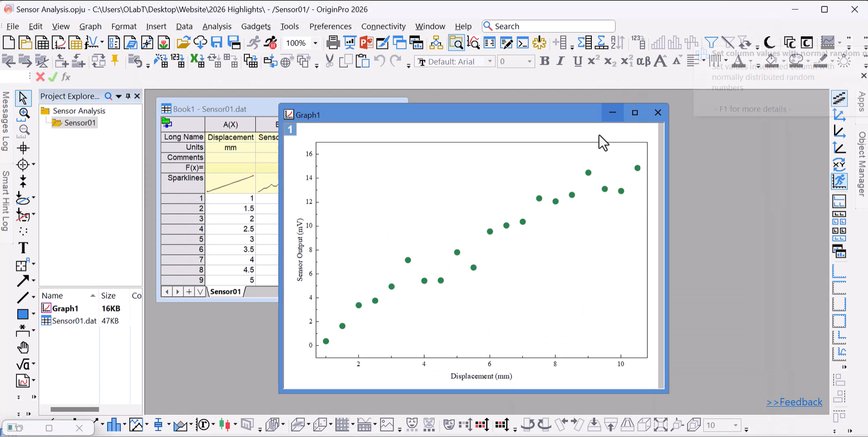Open the Analysis menu

(x=217, y=26)
